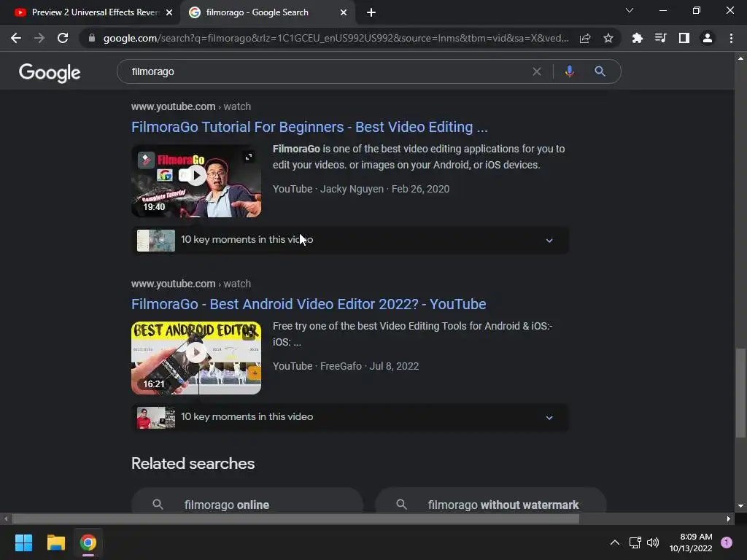
Task: Click the address bar URL
Action: 336,38
